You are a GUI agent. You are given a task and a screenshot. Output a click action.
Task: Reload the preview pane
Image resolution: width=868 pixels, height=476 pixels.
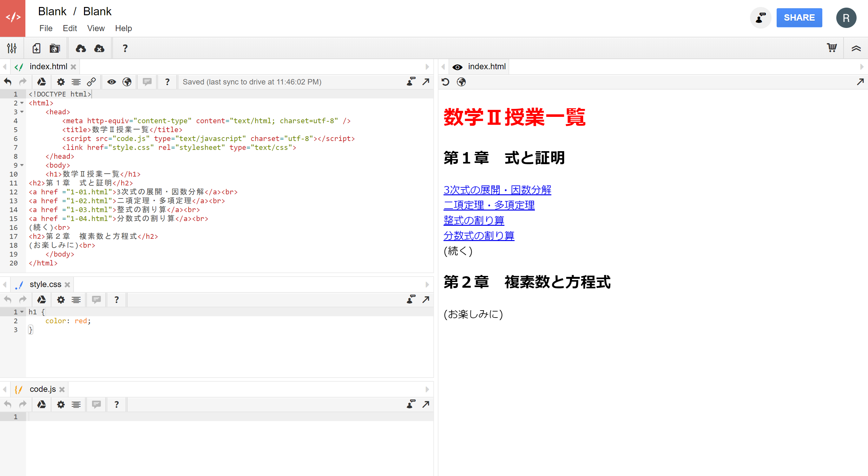tap(445, 82)
